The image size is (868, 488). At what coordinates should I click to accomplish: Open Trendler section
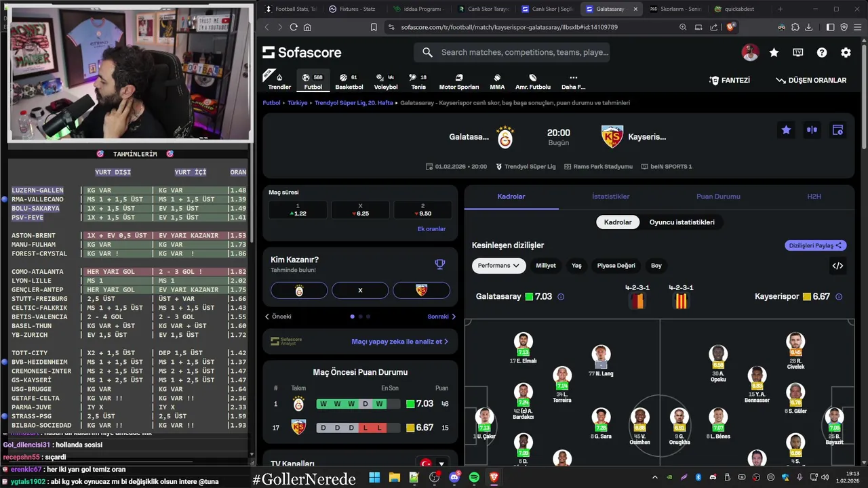tap(279, 81)
